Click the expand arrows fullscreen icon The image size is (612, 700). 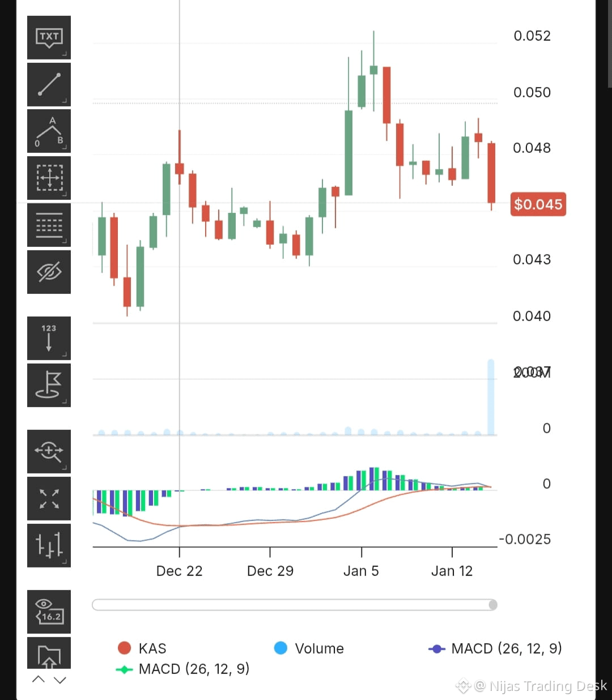click(x=49, y=498)
